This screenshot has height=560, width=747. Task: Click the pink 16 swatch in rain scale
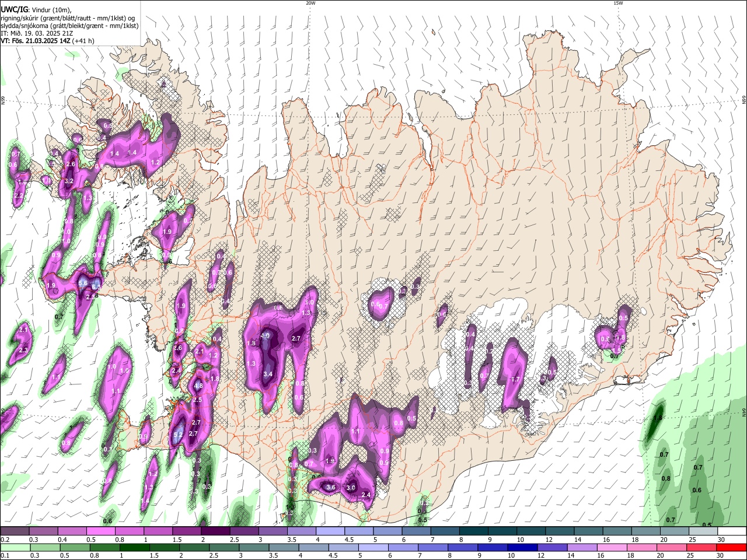[x=612, y=547]
